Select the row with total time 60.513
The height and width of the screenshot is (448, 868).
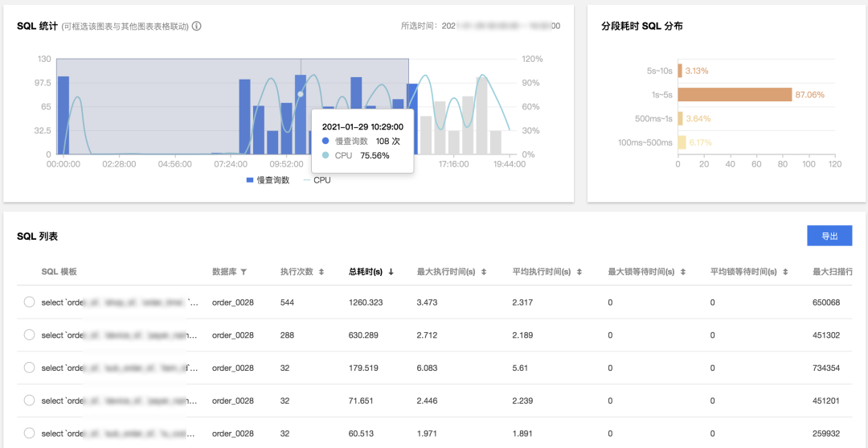pyautogui.click(x=30, y=433)
